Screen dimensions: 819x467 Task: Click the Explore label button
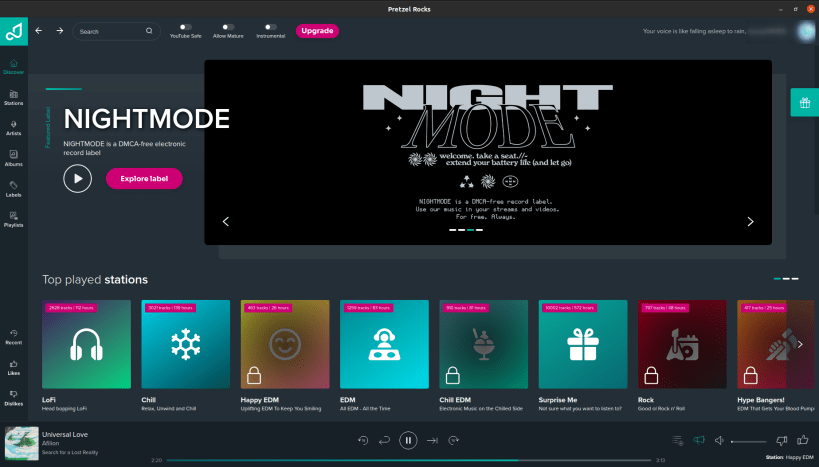pos(144,179)
